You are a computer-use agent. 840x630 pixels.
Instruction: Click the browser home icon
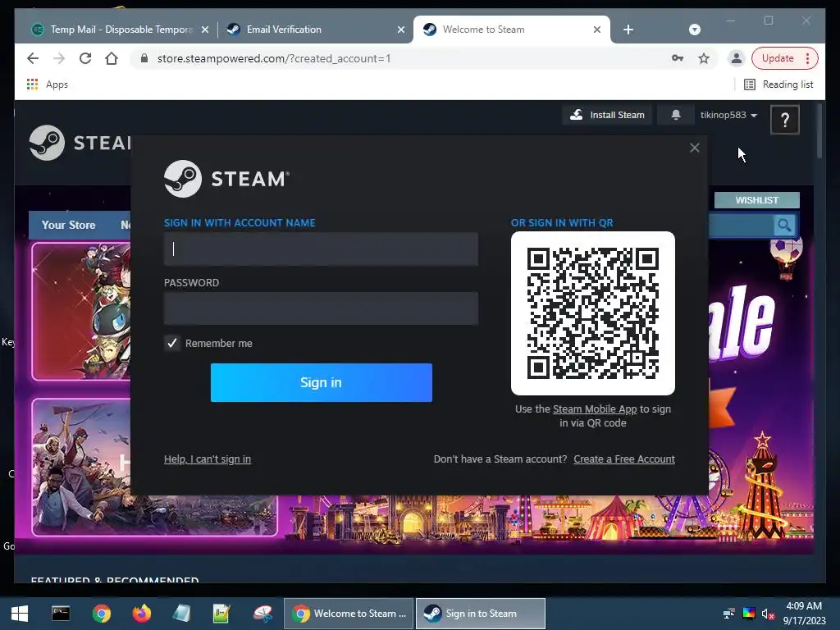[112, 58]
